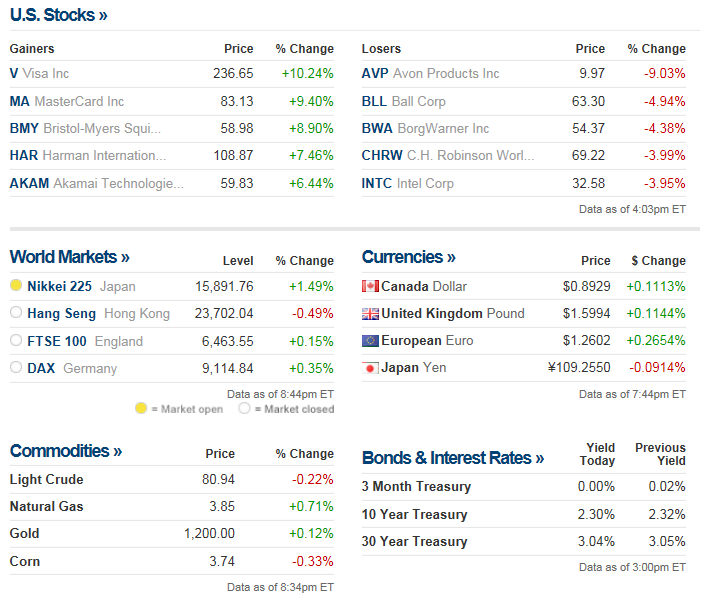Click the DAX market closed indicator
This screenshot has width=710, height=601.
point(16,368)
